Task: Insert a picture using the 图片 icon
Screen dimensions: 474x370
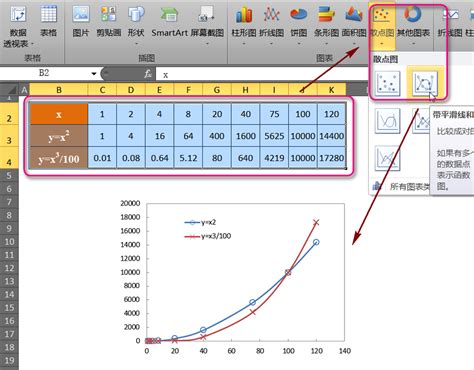Action: (x=81, y=15)
